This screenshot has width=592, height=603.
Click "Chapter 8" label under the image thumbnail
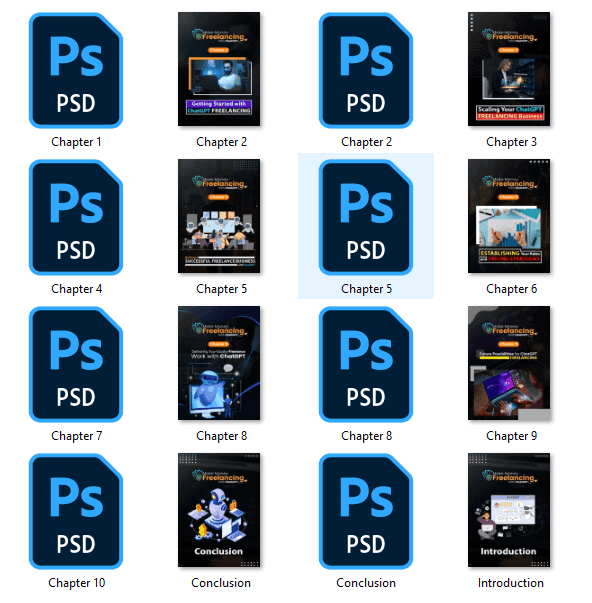221,436
